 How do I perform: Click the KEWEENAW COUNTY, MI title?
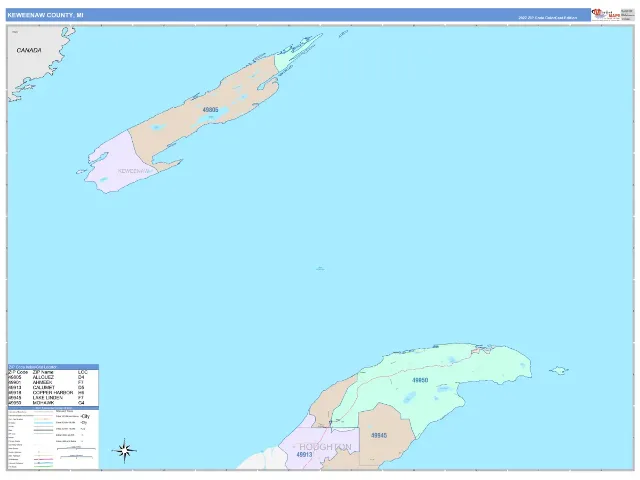(x=45, y=15)
